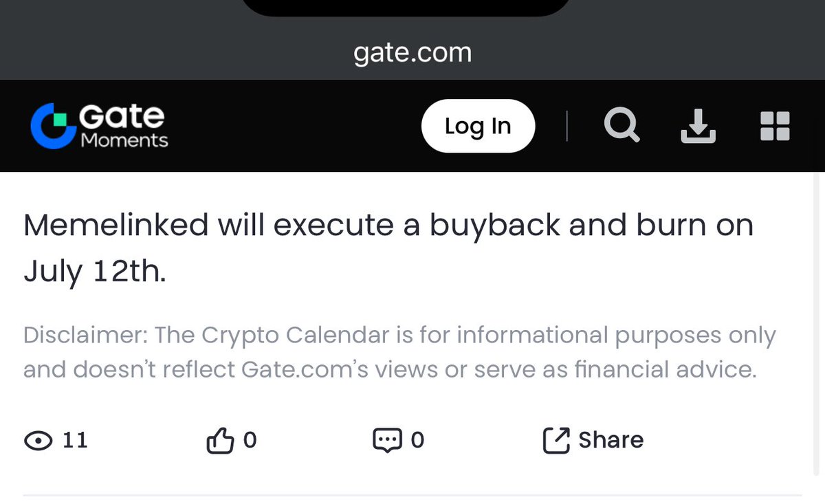Click the view count 11
This screenshot has height=504, width=825.
click(x=75, y=440)
